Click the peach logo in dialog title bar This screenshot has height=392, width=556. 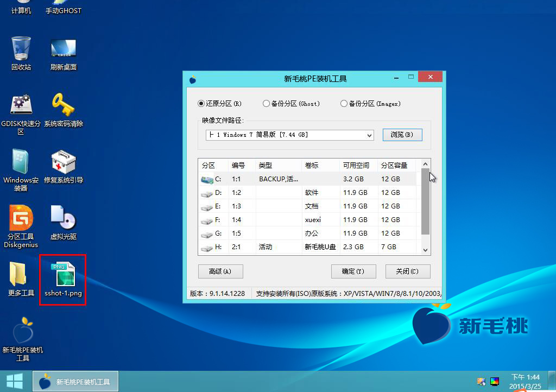coord(193,79)
